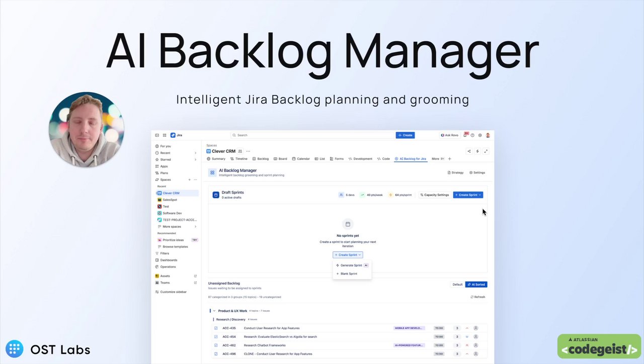
Task: Open the app switcher grid icon
Action: click(165, 135)
